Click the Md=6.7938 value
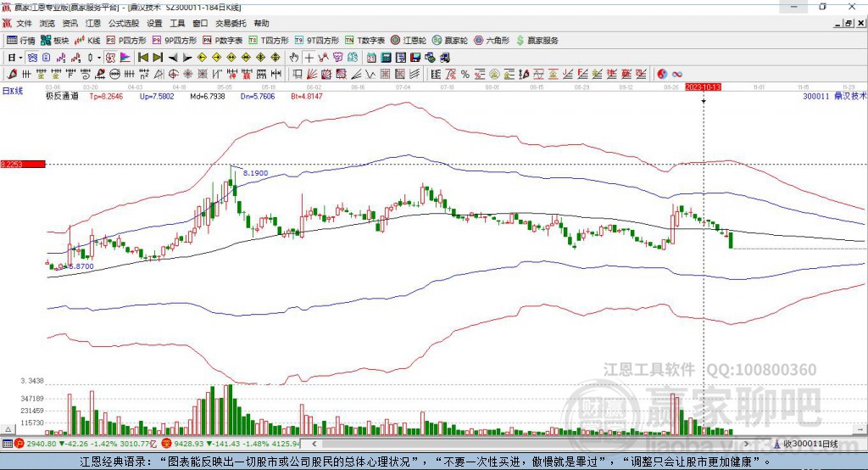 (208, 96)
